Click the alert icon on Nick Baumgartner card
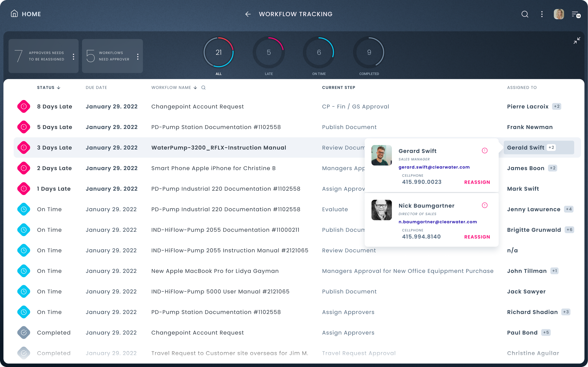The image size is (588, 367). pos(484,205)
